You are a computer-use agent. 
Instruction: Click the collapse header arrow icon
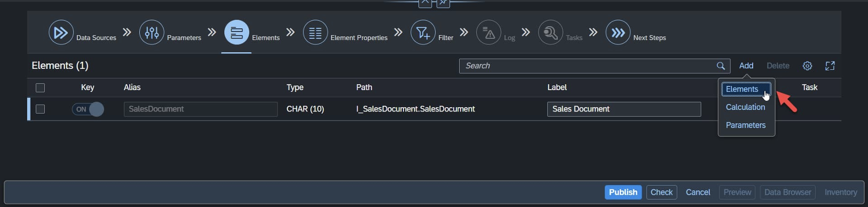click(425, 3)
